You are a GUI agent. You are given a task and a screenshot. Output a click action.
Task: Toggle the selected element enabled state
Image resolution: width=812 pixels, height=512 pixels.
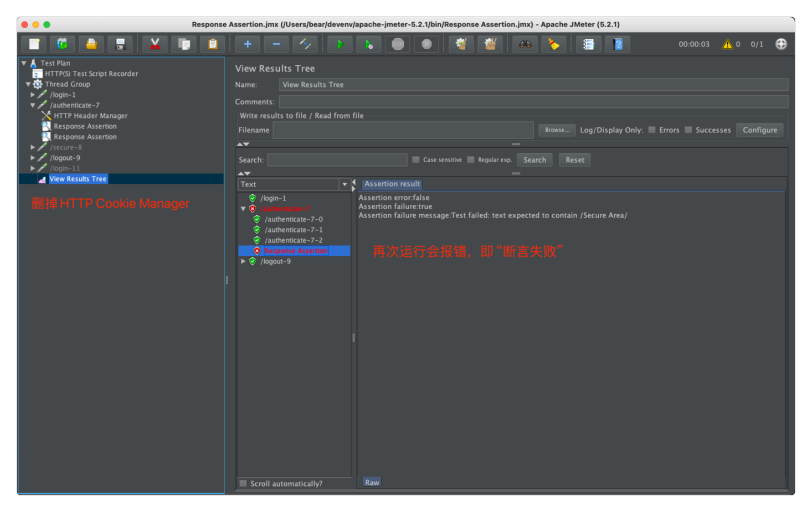pos(305,44)
